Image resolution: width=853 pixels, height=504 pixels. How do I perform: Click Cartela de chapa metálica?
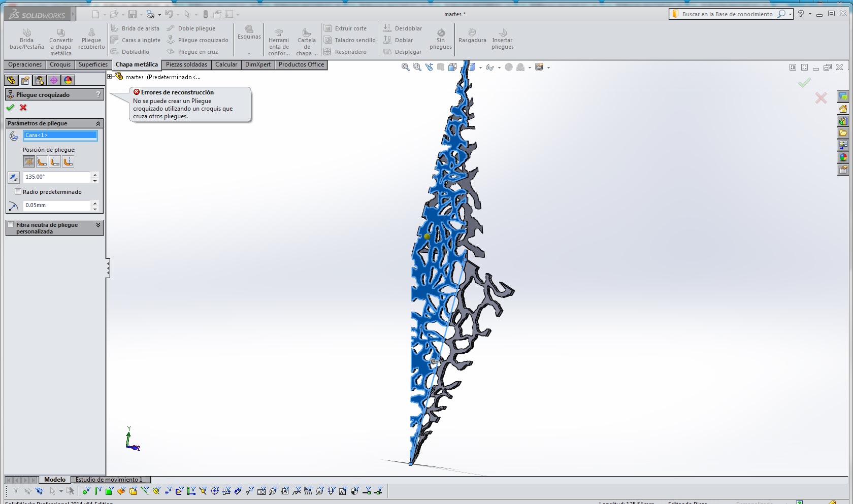307,42
